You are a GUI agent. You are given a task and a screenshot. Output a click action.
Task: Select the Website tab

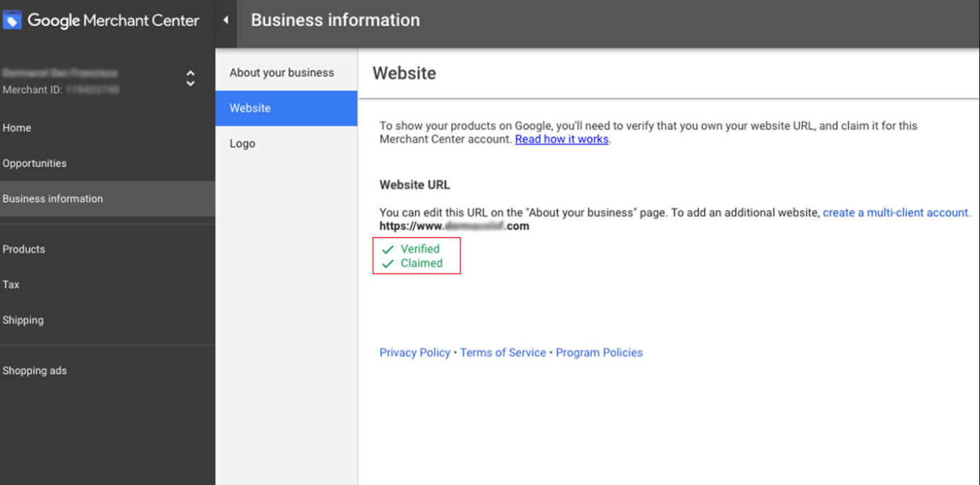pos(286,108)
